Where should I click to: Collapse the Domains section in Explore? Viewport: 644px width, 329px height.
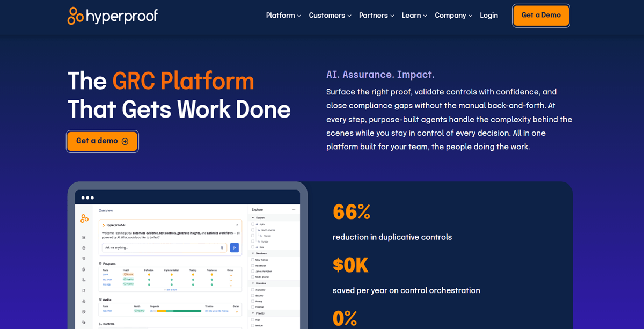(253, 283)
